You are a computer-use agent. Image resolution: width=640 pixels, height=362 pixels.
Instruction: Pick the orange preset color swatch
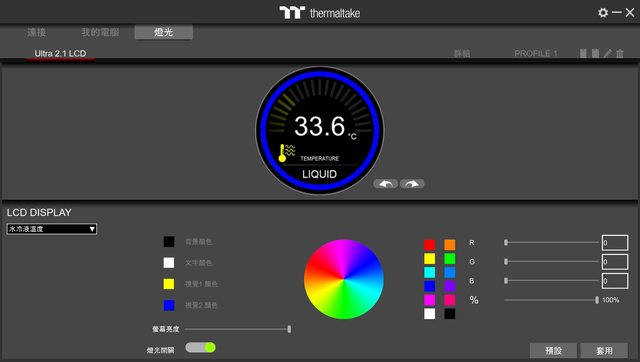(450, 244)
